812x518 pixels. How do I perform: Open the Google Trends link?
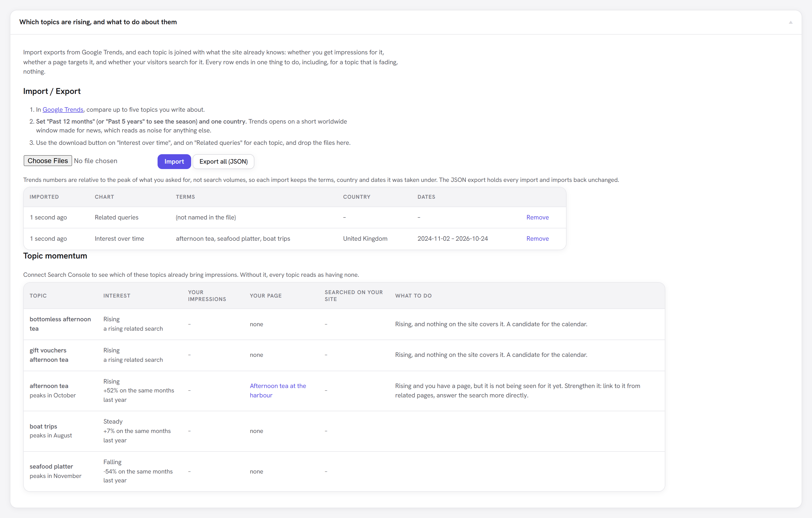[x=63, y=110]
